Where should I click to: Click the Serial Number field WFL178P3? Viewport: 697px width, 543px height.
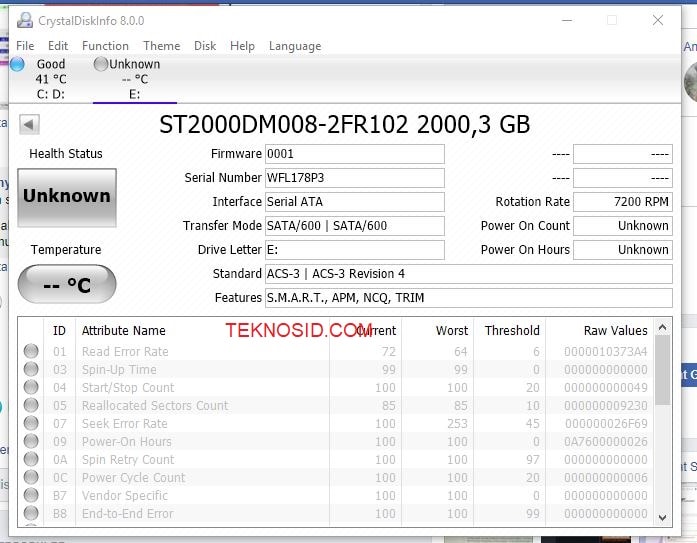pos(355,178)
